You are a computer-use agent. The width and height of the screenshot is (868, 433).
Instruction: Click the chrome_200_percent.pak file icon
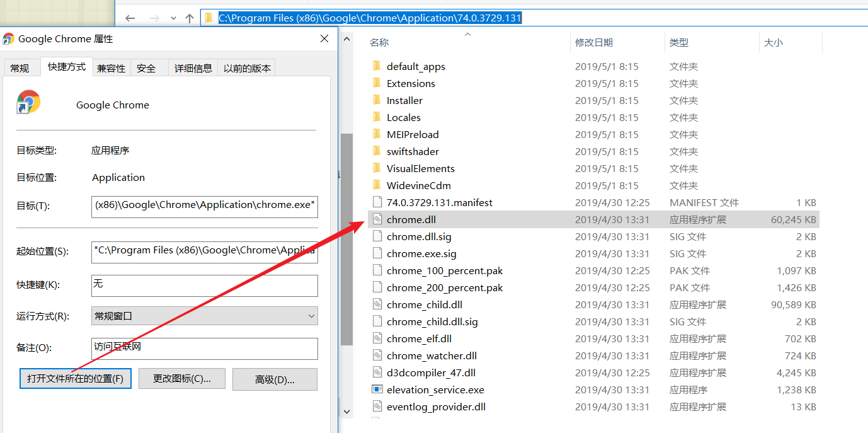377,287
